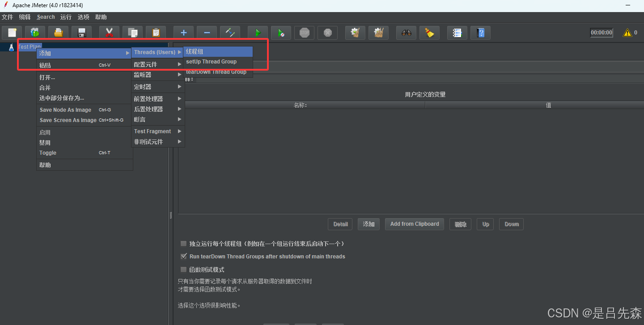
Task: Choose 线程组 from the Threads submenu
Action: click(x=218, y=52)
